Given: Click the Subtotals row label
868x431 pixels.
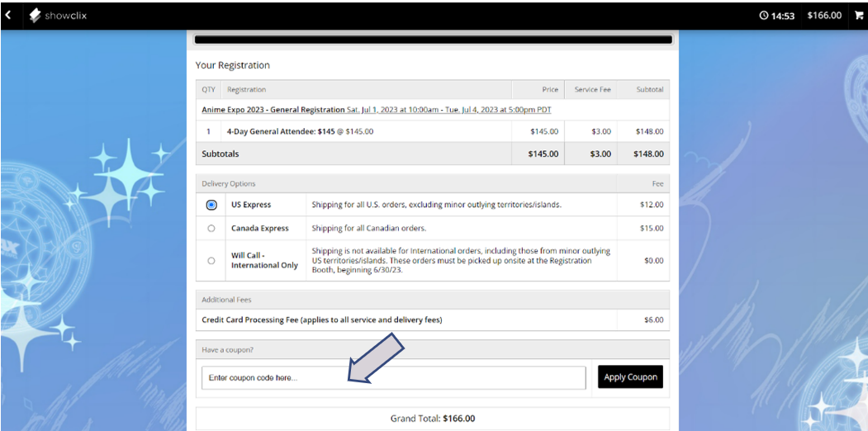Looking at the screenshot, I should point(221,154).
